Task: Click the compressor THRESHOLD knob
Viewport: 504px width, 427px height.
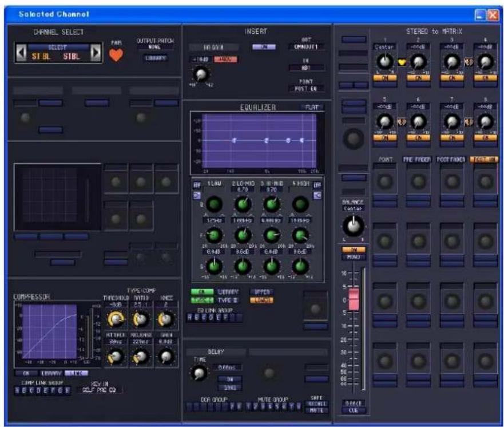Action: tap(116, 319)
